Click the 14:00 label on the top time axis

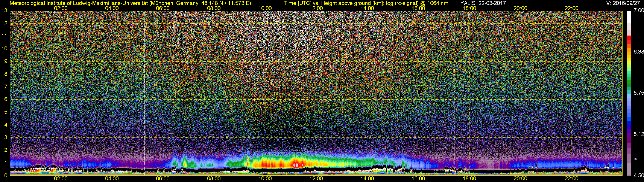point(367,8)
